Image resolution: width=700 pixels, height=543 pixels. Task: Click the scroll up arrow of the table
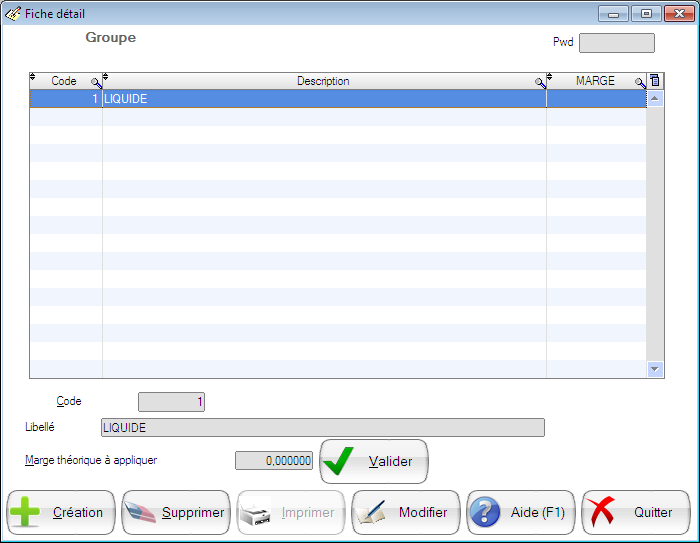click(655, 99)
